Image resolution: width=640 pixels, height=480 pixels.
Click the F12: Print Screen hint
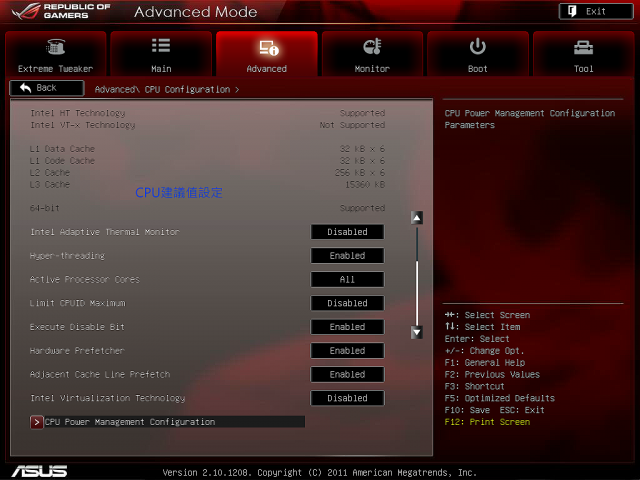(487, 422)
